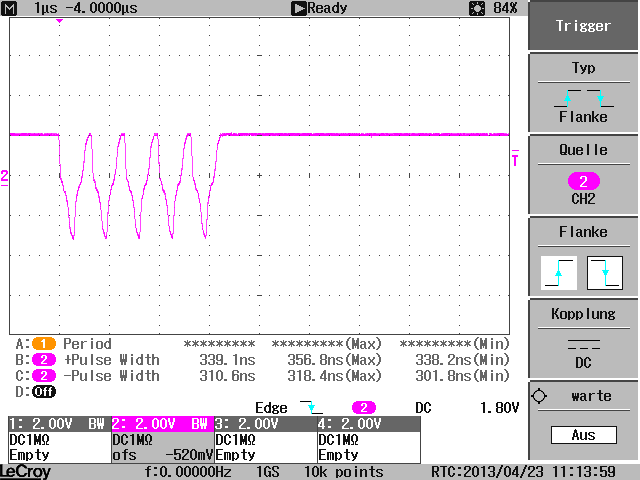Click the 310.6ns pulse width value
The width and height of the screenshot is (640, 480).
point(227,376)
